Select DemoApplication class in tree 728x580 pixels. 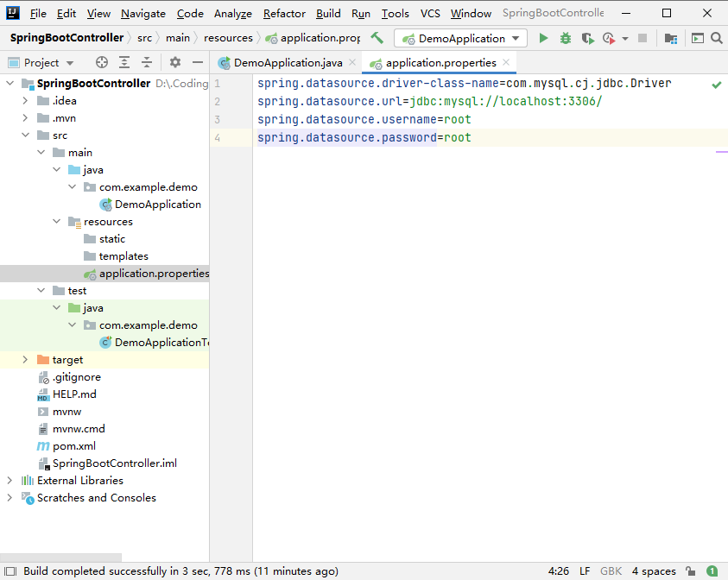point(157,205)
